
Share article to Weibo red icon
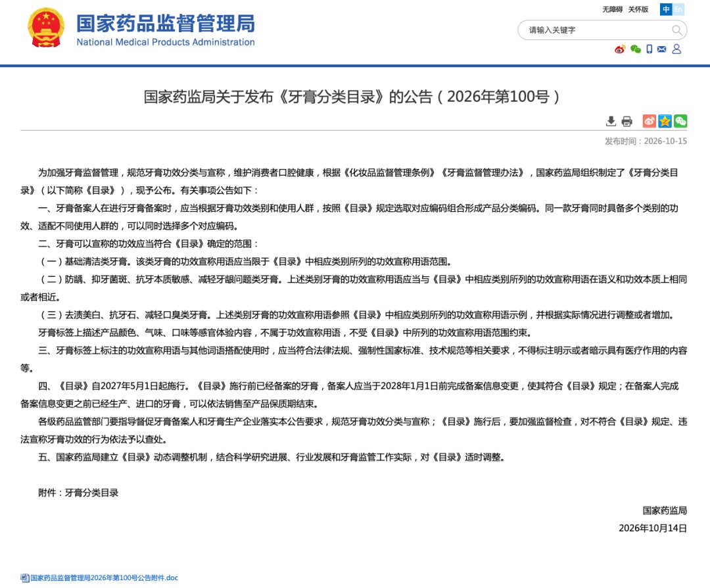coord(650,121)
